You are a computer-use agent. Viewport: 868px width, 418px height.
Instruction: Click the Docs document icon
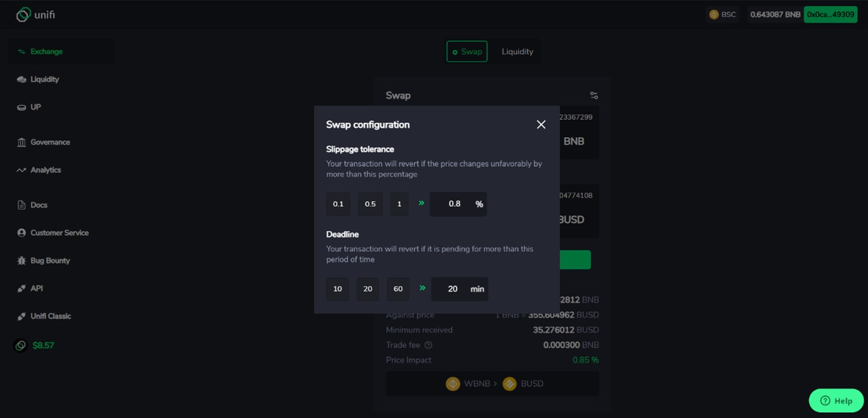(x=22, y=205)
